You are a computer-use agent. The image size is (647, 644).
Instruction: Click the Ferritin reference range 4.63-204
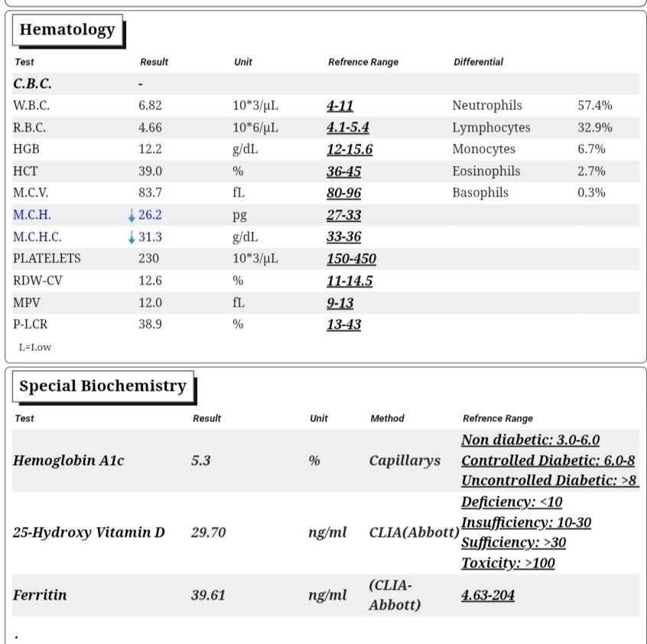(488, 595)
